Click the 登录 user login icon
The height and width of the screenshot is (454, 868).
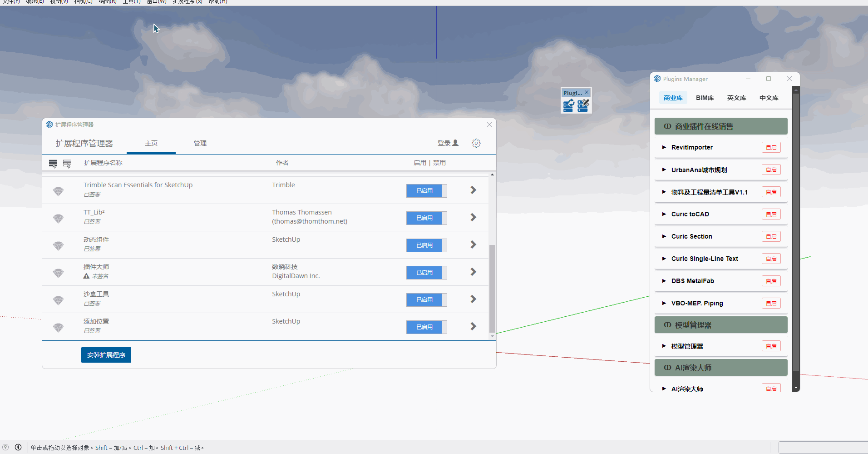coord(455,143)
